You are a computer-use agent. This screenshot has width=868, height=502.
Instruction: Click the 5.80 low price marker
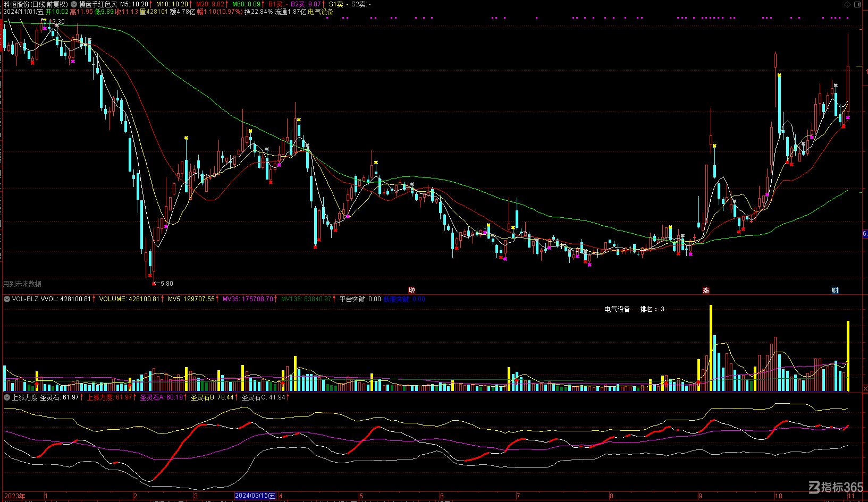tap(166, 284)
